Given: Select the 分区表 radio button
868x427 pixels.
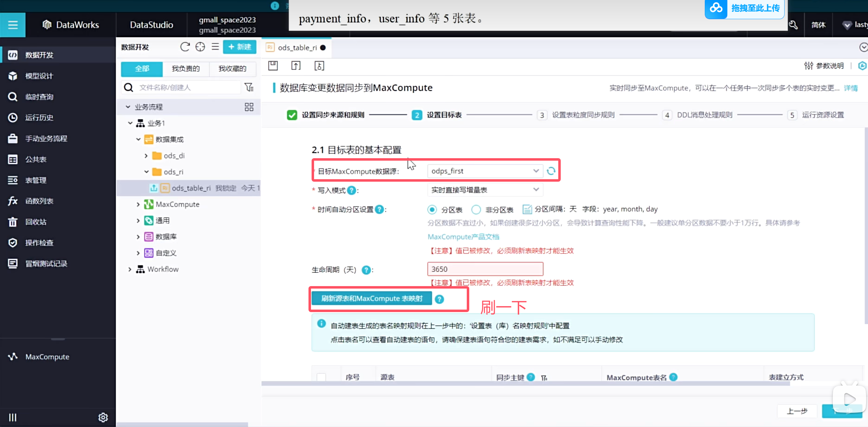Looking at the screenshot, I should click(x=432, y=209).
